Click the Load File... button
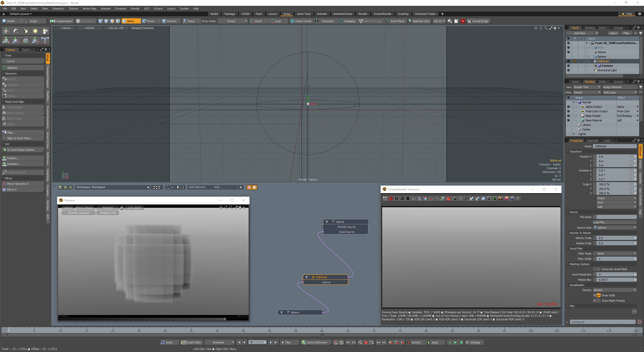 click(615, 222)
